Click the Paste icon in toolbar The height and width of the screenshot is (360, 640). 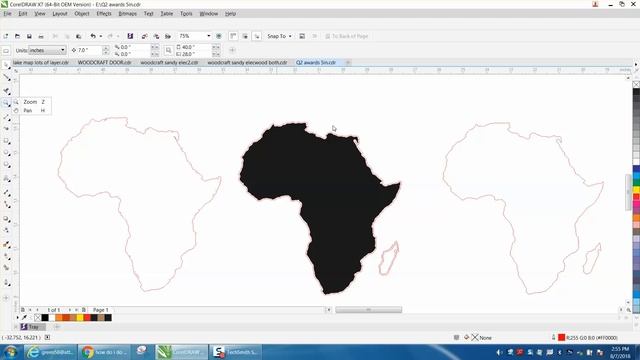[x=78, y=36]
